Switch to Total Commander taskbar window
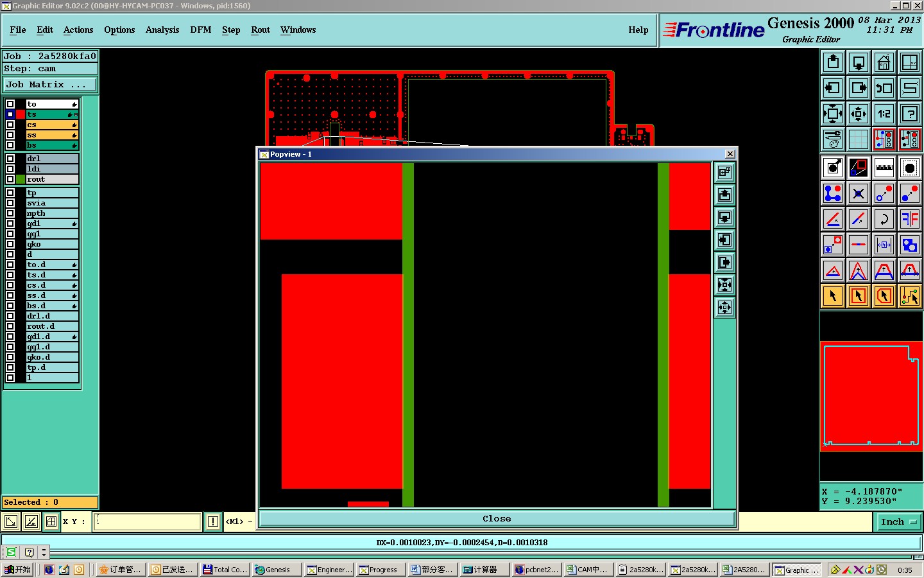 click(x=225, y=570)
